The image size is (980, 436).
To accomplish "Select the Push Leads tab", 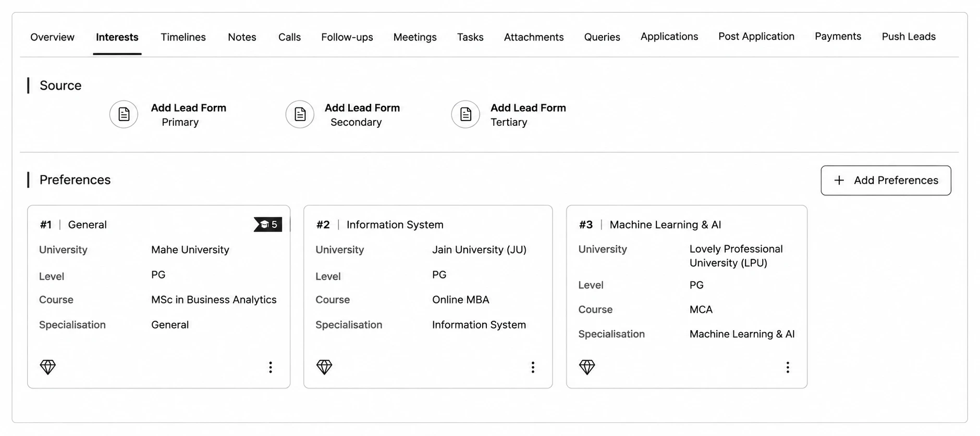I will point(909,37).
